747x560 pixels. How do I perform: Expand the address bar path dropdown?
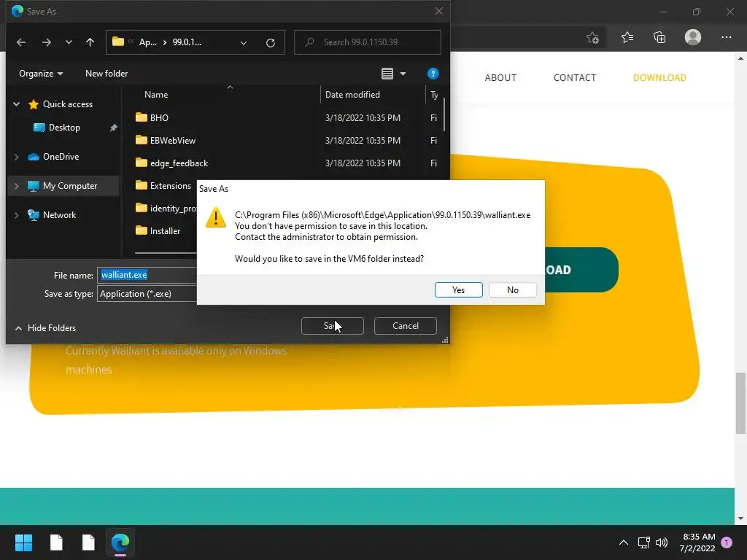[244, 43]
